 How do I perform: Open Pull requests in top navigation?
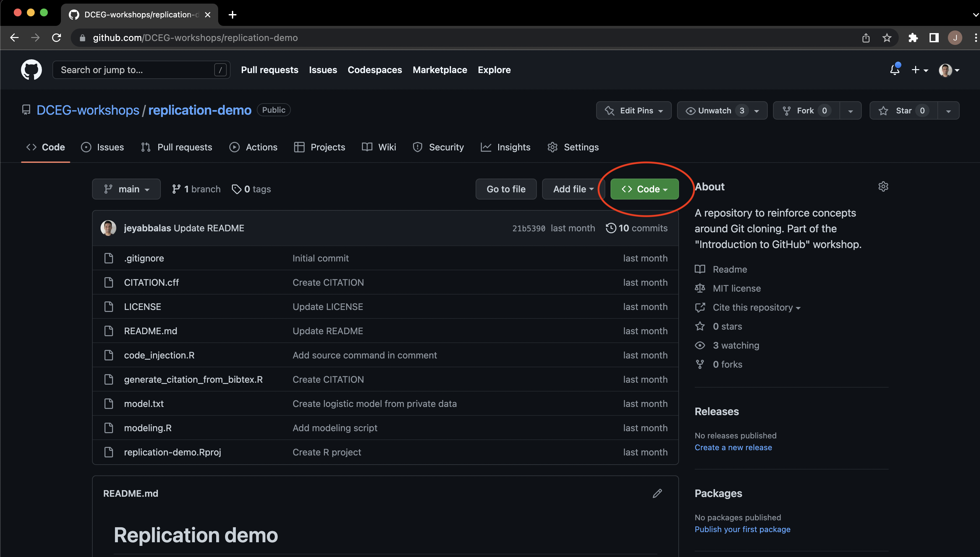pos(270,69)
